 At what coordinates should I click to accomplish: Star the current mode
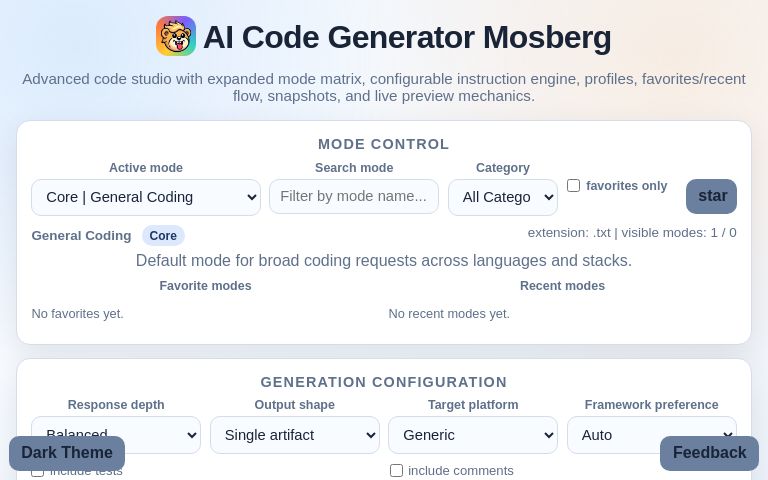tap(711, 196)
